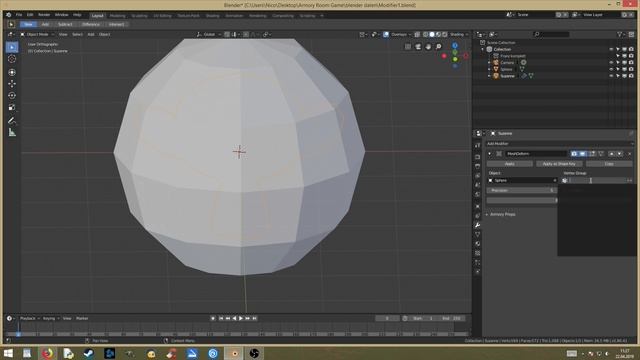Toggle Collection visibility eye in outliner
Screen dimensions: 640x360
pyautogui.click(x=611, y=49)
